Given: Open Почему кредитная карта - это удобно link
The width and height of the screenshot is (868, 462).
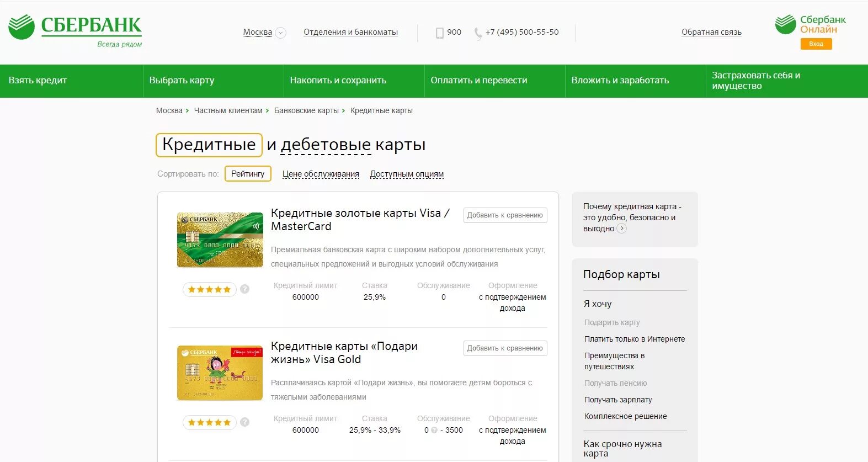Looking at the screenshot, I should tap(632, 217).
